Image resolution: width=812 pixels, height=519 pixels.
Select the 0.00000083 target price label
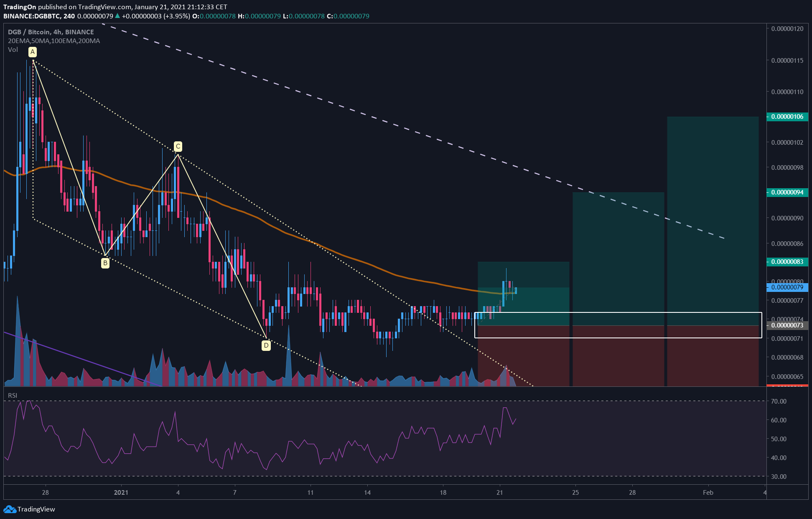click(x=787, y=262)
